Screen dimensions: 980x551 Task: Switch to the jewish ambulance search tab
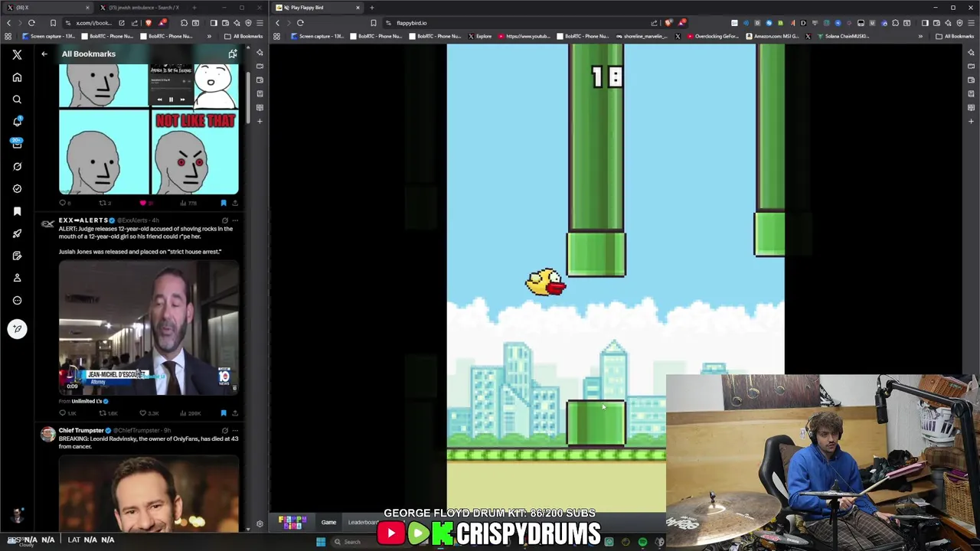tap(142, 8)
